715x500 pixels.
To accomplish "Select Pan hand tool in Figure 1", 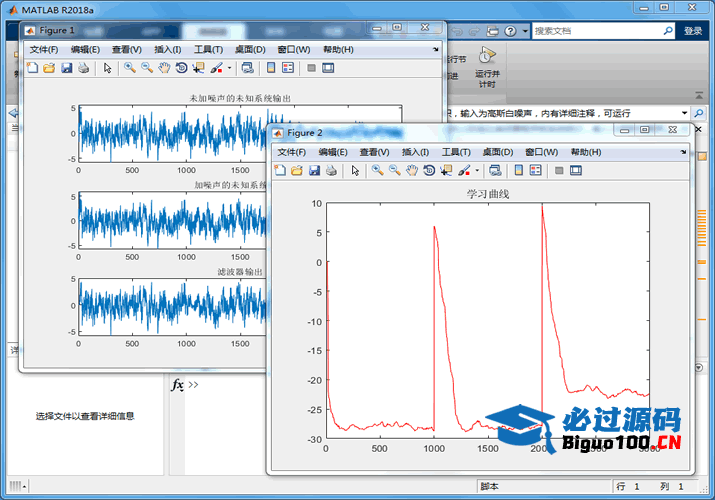I will click(164, 68).
